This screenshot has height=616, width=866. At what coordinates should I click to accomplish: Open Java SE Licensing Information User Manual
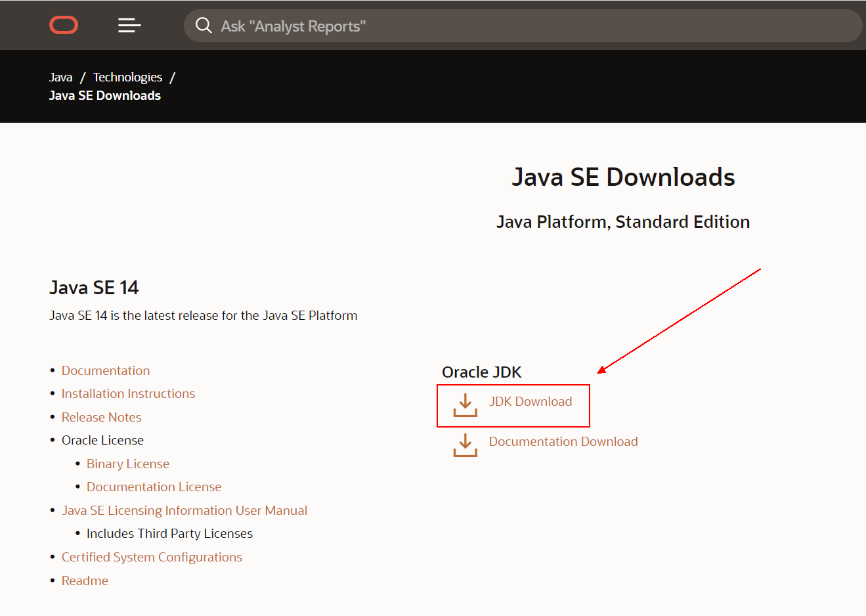click(184, 510)
